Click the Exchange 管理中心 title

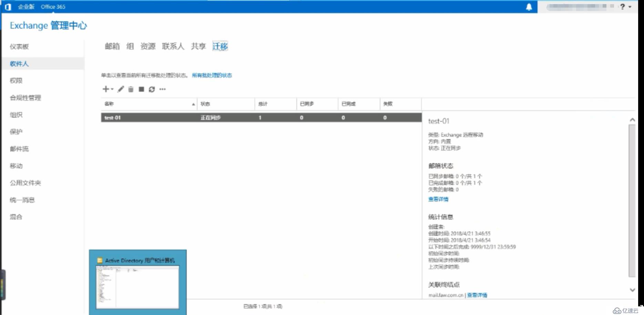click(48, 26)
